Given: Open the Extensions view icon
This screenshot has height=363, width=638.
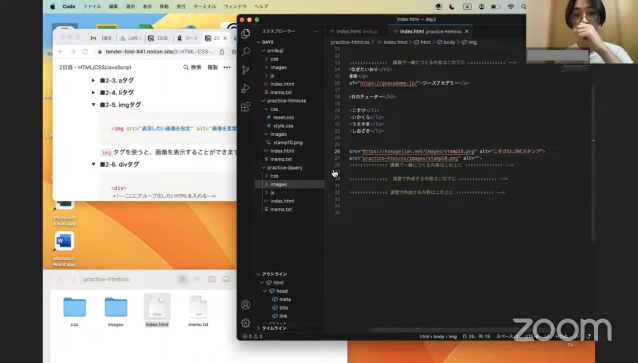Looking at the screenshot, I should (246, 107).
